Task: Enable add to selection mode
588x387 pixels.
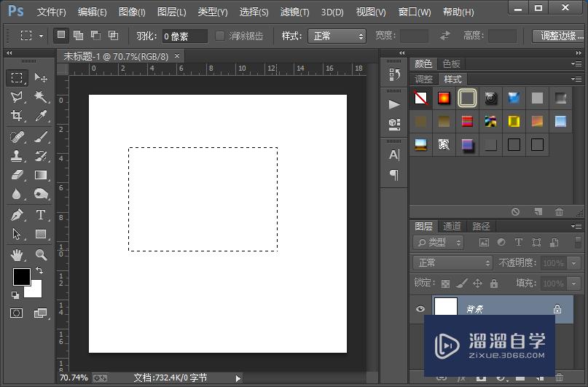Action: click(x=78, y=36)
